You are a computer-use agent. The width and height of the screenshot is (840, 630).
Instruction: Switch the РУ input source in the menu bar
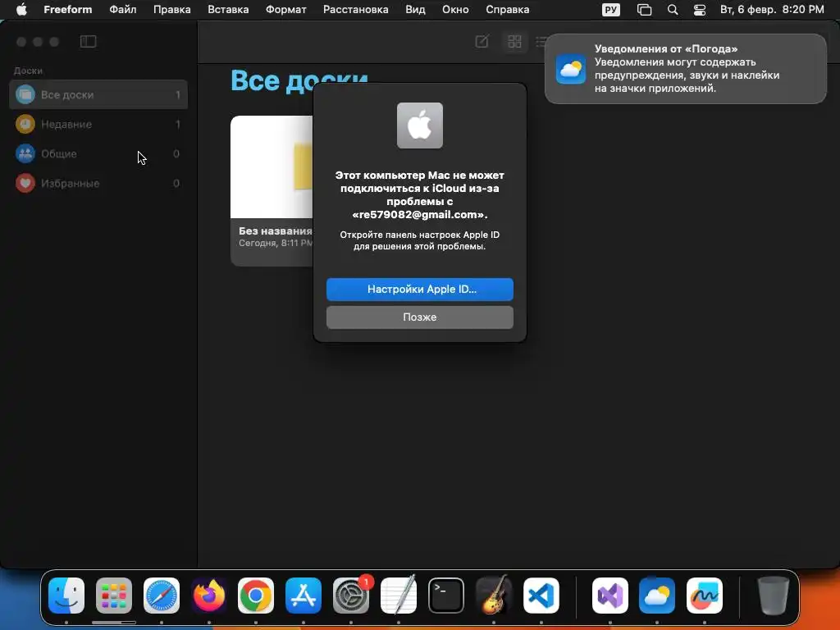coord(610,10)
